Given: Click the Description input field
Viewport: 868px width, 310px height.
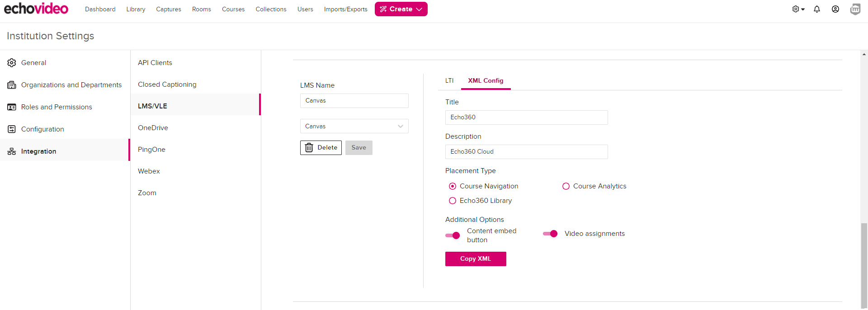Looking at the screenshot, I should tap(527, 152).
